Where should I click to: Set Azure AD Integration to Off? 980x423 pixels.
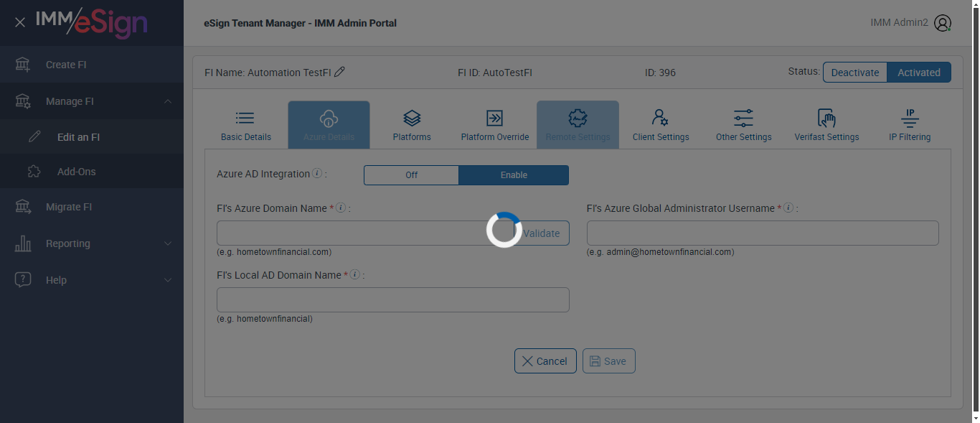click(411, 175)
